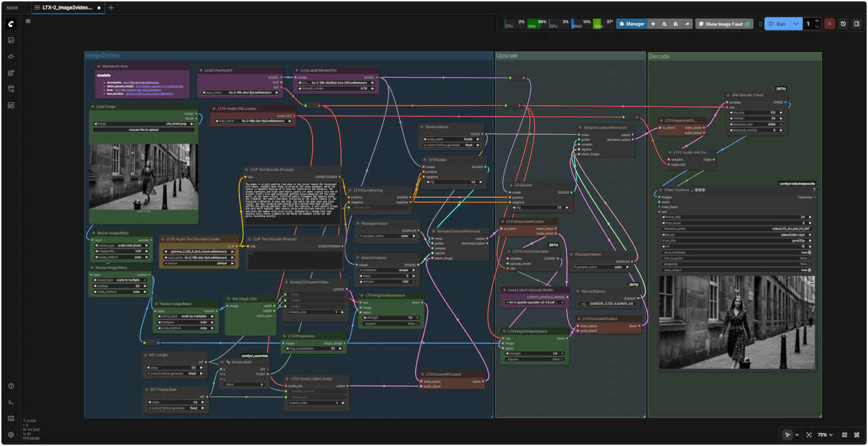Open the queue history icon
868x446 pixels.
point(843,24)
